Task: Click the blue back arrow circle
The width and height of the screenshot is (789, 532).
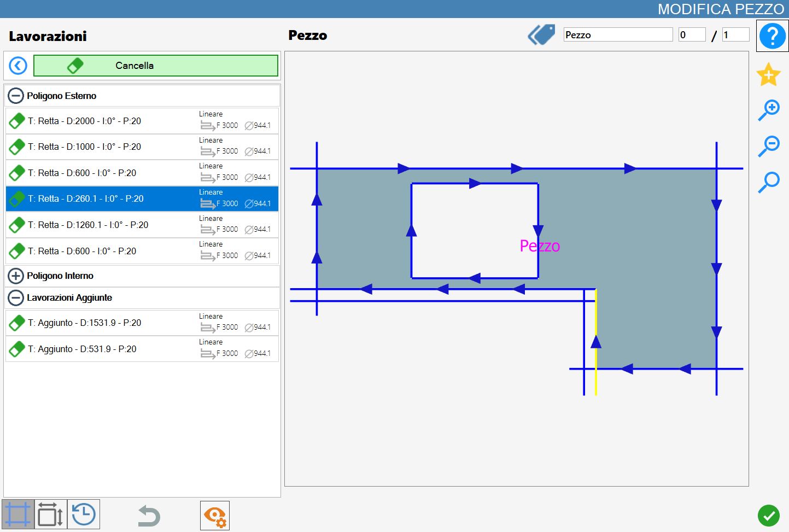Action: [x=18, y=66]
